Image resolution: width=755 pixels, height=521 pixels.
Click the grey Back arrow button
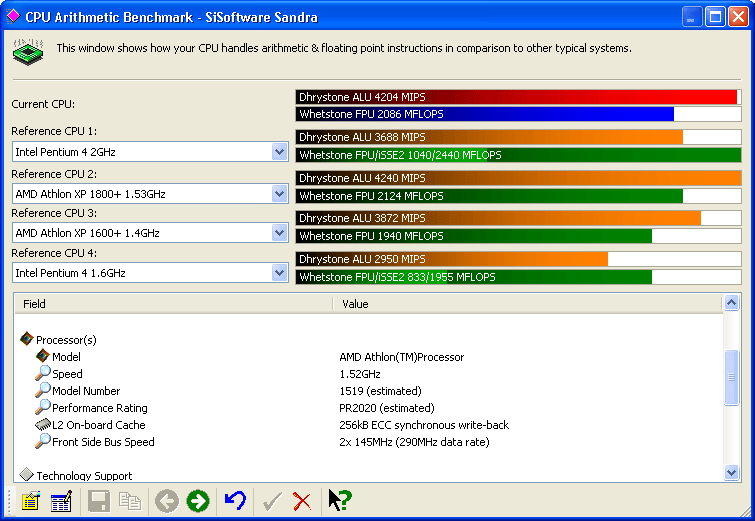tap(167, 501)
